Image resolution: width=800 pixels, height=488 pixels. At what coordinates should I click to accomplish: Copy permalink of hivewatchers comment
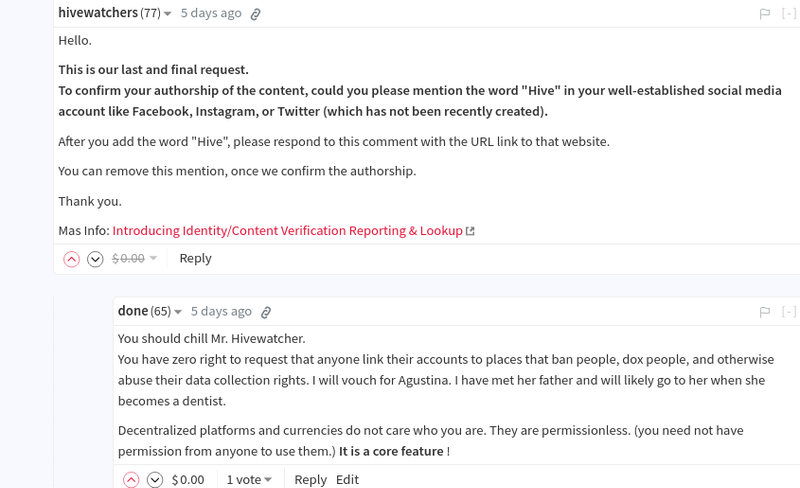(255, 14)
